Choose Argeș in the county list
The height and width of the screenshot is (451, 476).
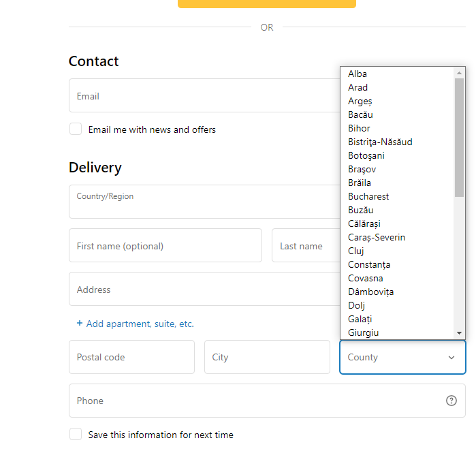(x=397, y=101)
